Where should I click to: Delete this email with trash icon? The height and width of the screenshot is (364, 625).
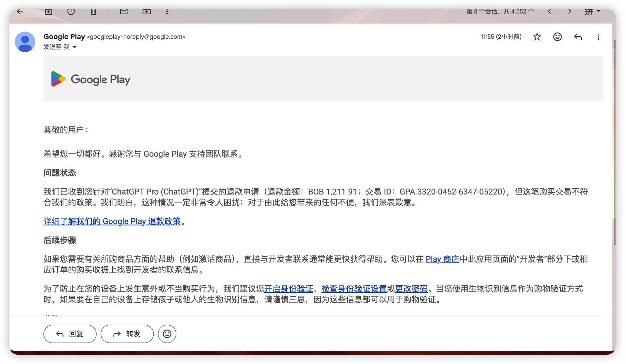click(x=93, y=12)
